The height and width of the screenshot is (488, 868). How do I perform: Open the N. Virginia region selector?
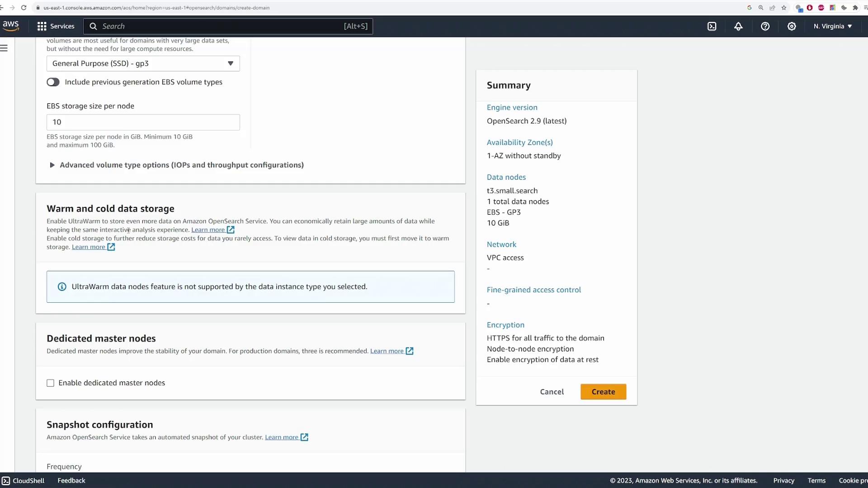832,26
